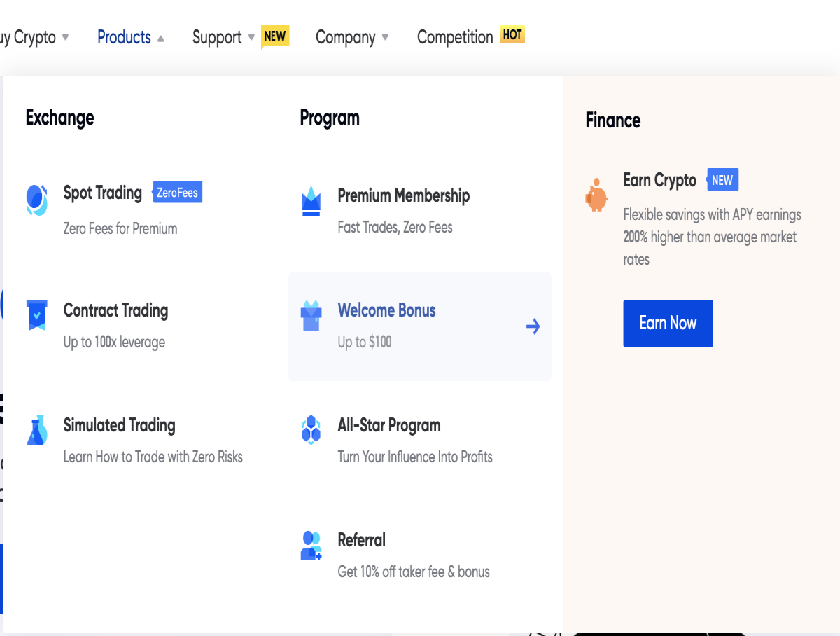This screenshot has height=636, width=840.
Task: Collapse the Products menu arrow
Action: click(x=161, y=39)
